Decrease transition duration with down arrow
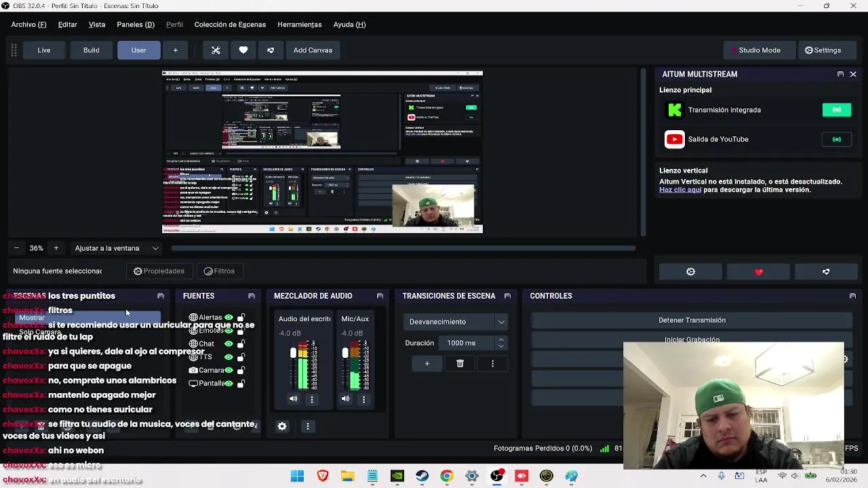This screenshot has width=868, height=488. (x=501, y=346)
